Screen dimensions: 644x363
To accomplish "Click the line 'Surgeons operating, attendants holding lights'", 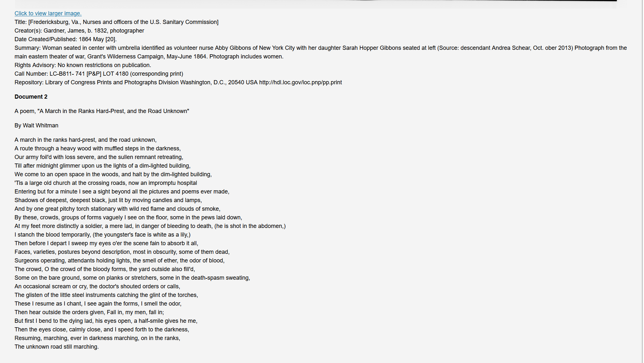I will 119,261.
